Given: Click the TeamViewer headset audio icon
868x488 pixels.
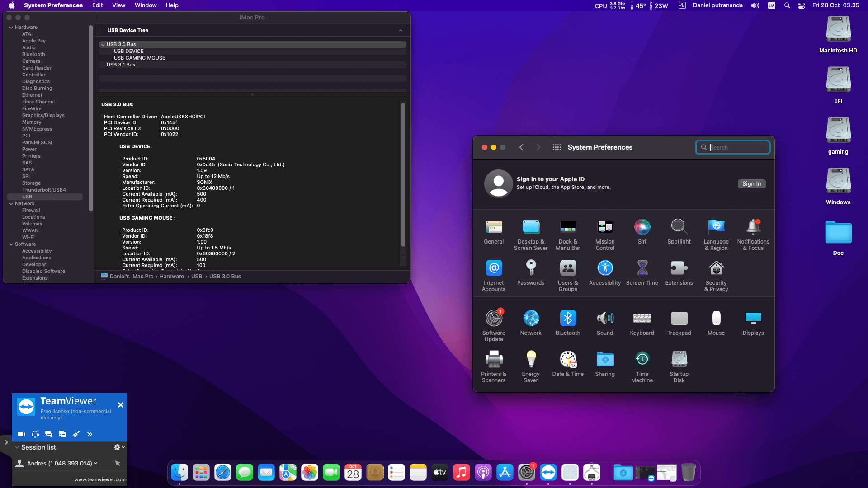Looking at the screenshot, I should [35, 434].
